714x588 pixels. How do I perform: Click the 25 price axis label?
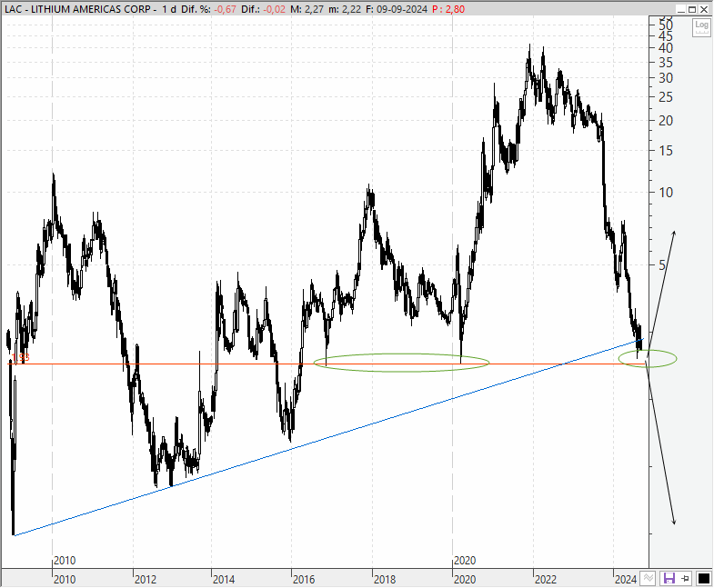(666, 97)
